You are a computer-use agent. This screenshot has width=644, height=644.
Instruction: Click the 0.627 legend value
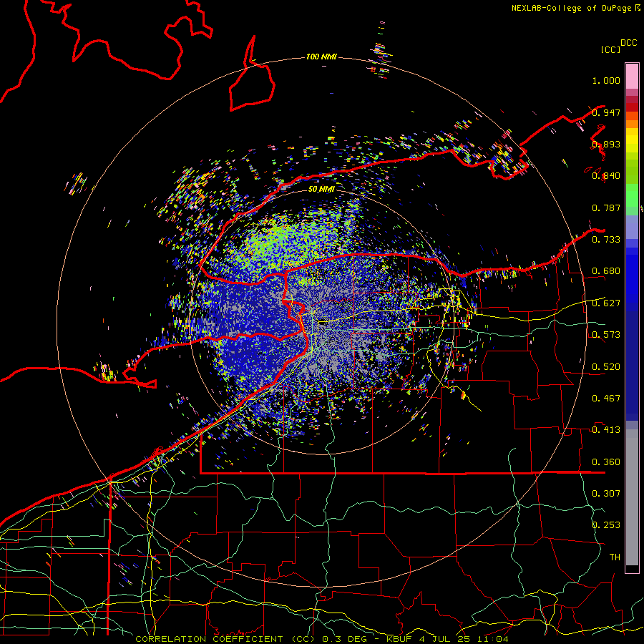[x=606, y=303]
